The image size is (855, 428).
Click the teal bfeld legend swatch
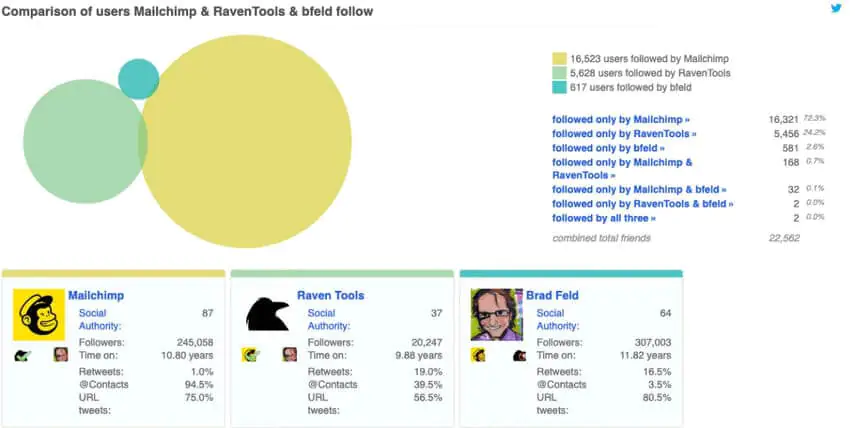coord(560,87)
